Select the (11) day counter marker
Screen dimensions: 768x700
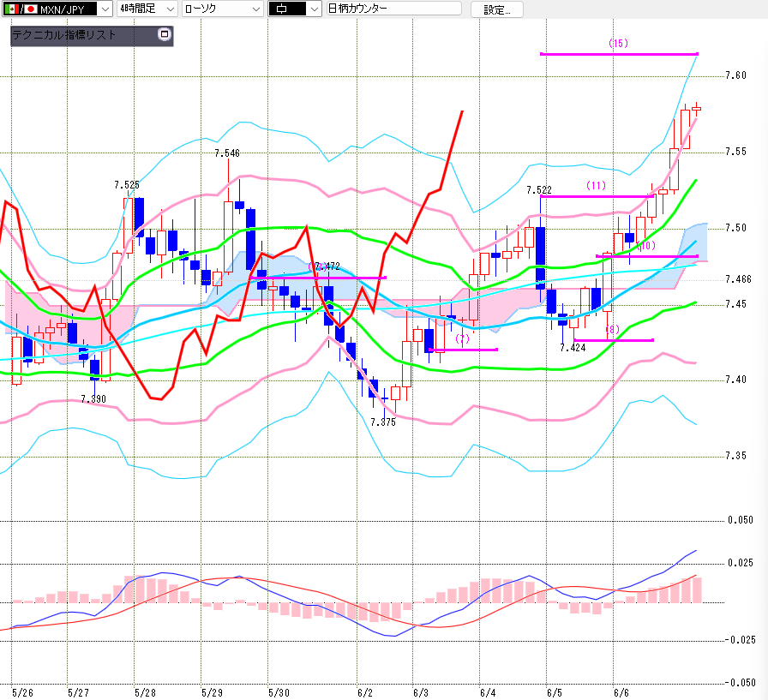click(x=596, y=186)
